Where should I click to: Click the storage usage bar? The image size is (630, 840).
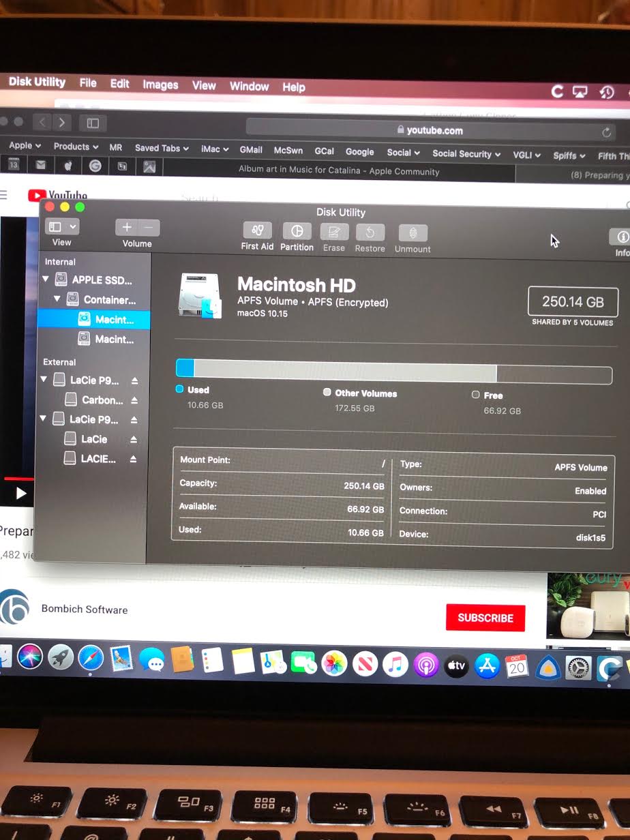point(394,372)
